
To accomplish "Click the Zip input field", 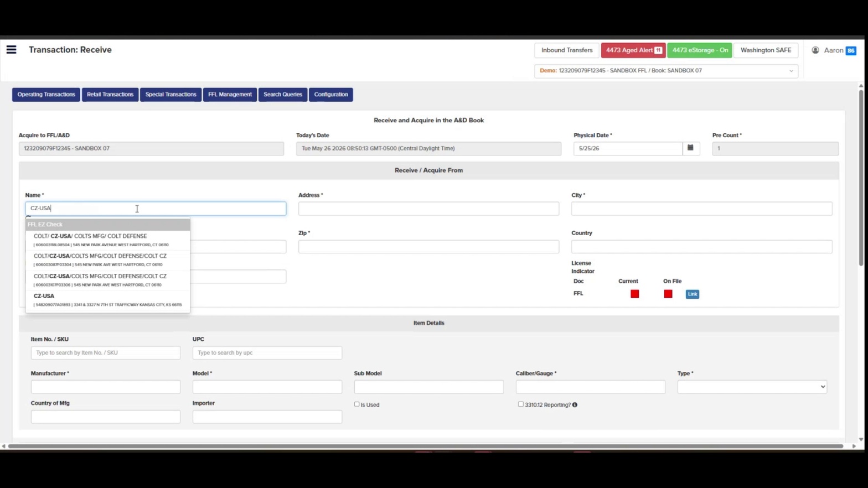I will click(428, 247).
